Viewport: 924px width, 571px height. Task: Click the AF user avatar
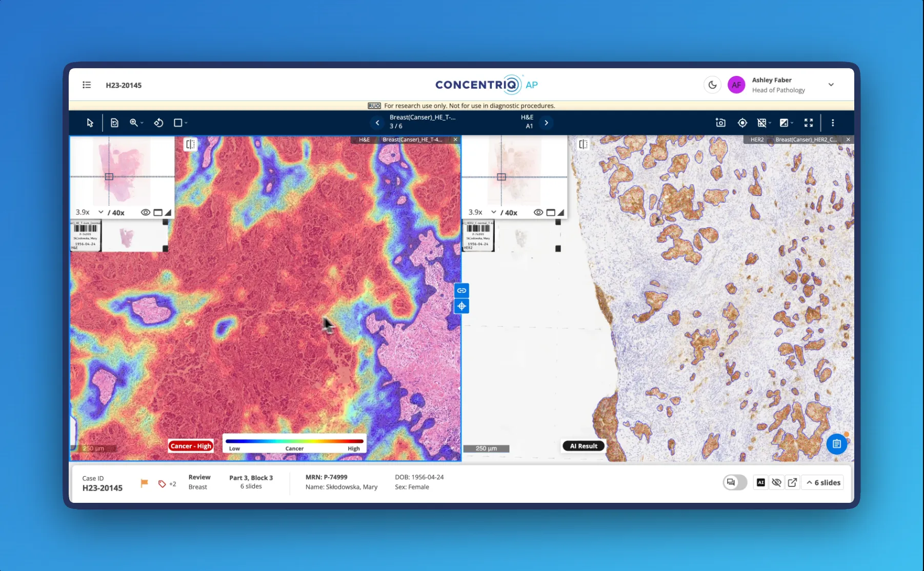[736, 85]
